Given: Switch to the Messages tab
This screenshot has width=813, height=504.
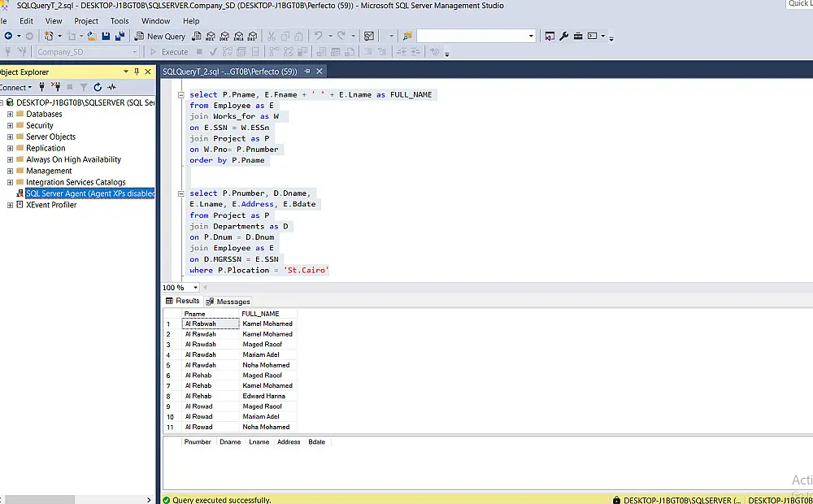Looking at the screenshot, I should 228,302.
